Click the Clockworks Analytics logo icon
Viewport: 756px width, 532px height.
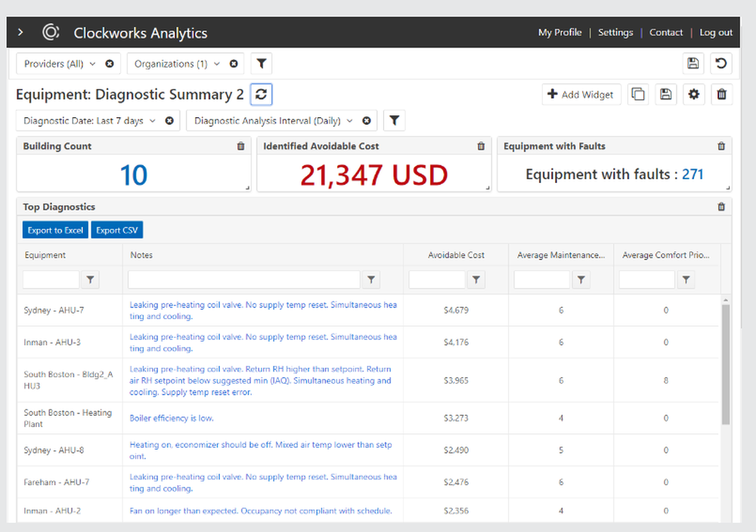point(51,32)
